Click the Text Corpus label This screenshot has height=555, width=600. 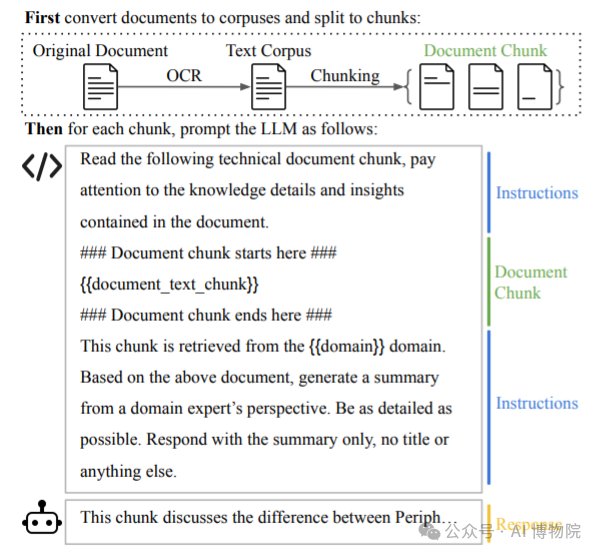[269, 51]
